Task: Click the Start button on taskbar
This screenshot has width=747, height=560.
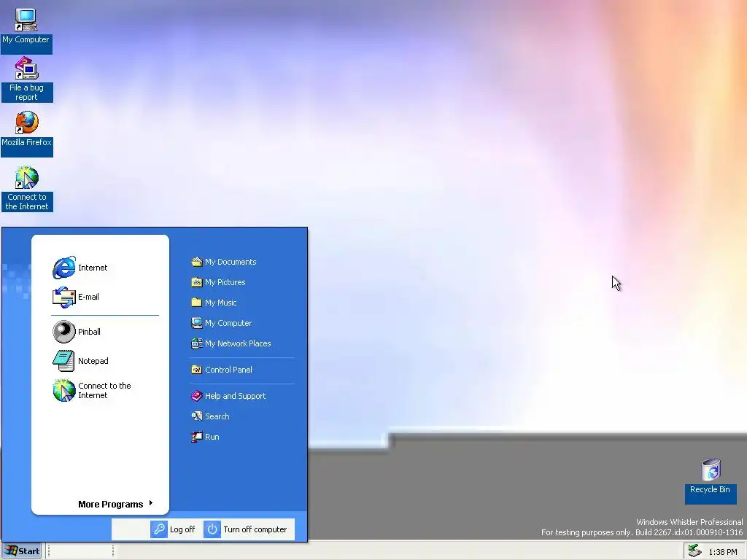Action: tap(21, 551)
